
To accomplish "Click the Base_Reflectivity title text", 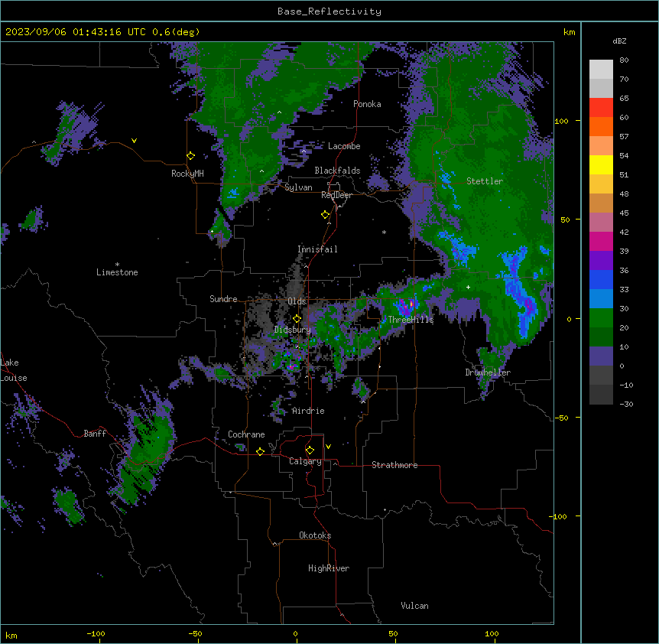I will click(329, 11).
